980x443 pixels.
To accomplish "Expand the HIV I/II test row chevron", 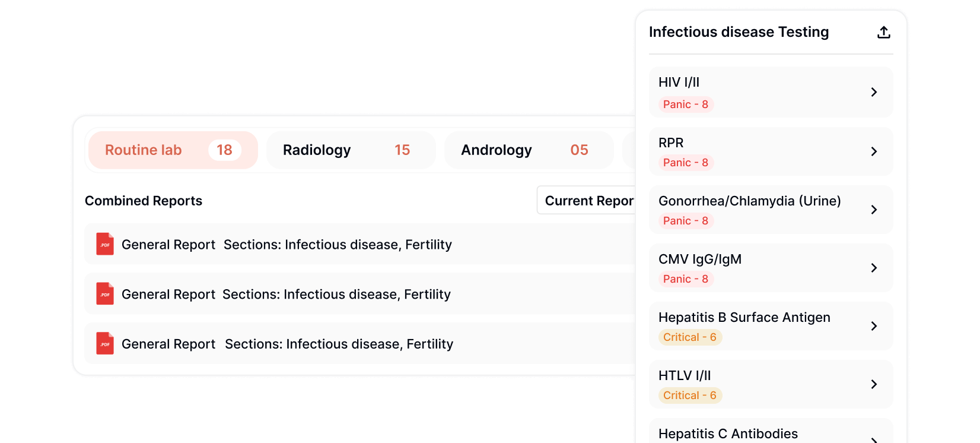I will tap(874, 92).
